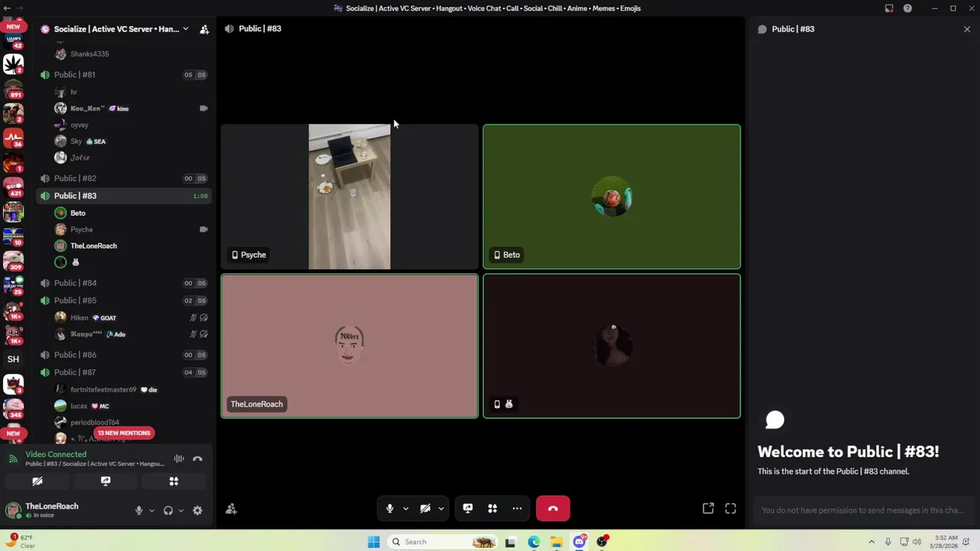Share screen button in voice panel
The image size is (980, 551).
[x=106, y=481]
